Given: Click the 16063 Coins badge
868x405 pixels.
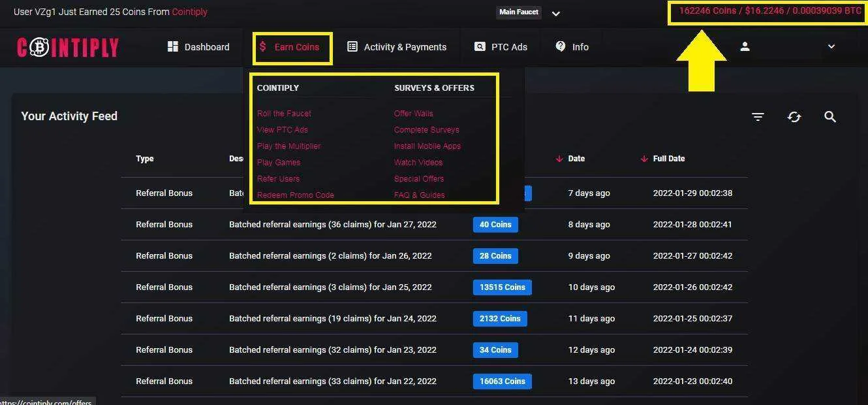Looking at the screenshot, I should tap(503, 381).
